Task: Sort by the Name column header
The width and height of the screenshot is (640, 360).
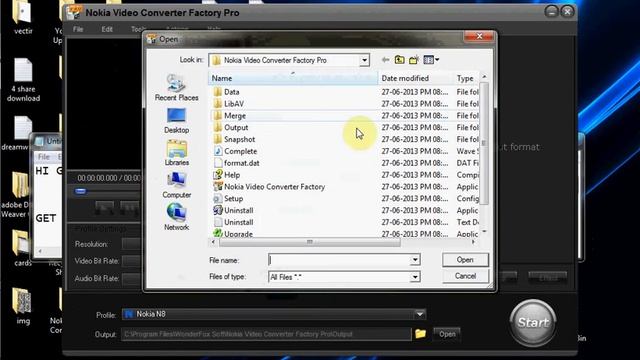Action: coord(293,78)
